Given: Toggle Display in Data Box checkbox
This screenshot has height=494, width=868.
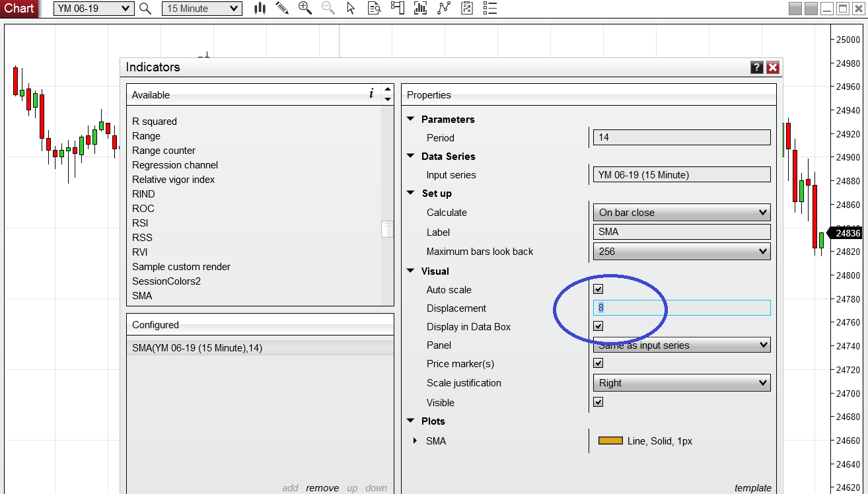Looking at the screenshot, I should pos(598,326).
